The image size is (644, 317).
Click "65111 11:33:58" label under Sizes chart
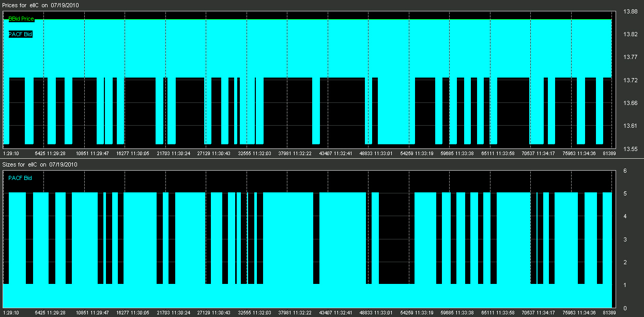coord(498,313)
